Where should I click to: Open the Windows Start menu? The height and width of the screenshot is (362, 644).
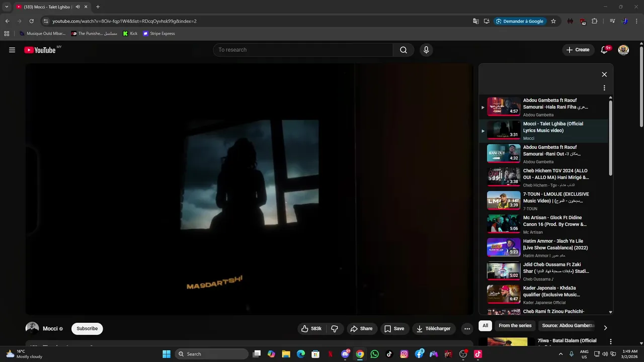[x=167, y=354]
